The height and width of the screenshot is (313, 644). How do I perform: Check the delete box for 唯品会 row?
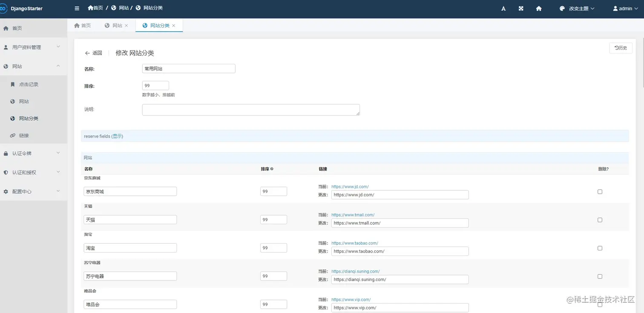point(600,304)
